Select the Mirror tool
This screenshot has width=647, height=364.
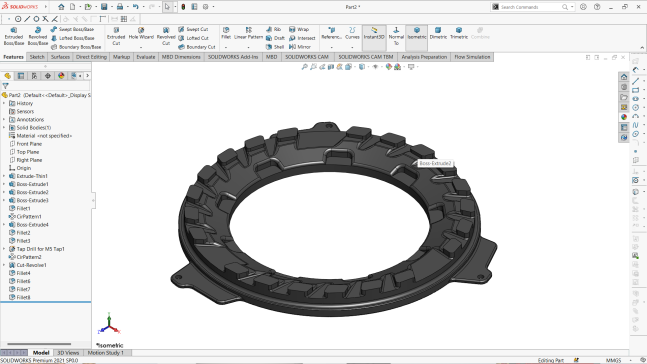pos(300,47)
